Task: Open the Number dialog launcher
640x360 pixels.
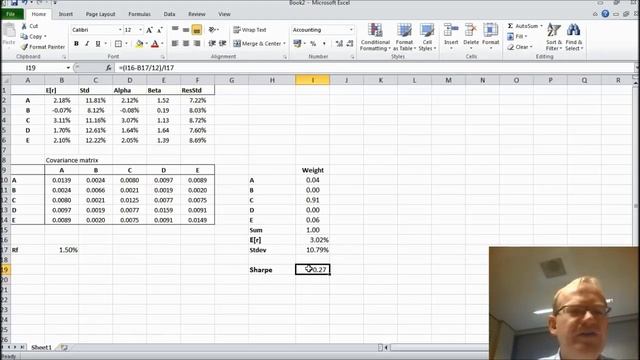Action: tap(352, 57)
